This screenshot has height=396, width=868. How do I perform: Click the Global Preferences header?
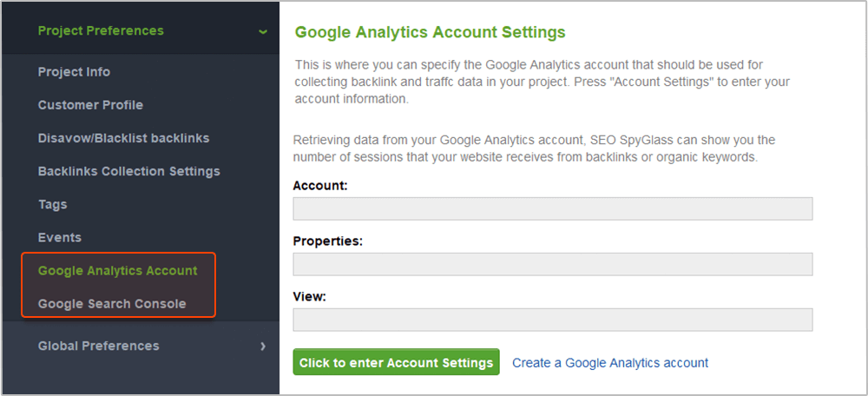[99, 346]
